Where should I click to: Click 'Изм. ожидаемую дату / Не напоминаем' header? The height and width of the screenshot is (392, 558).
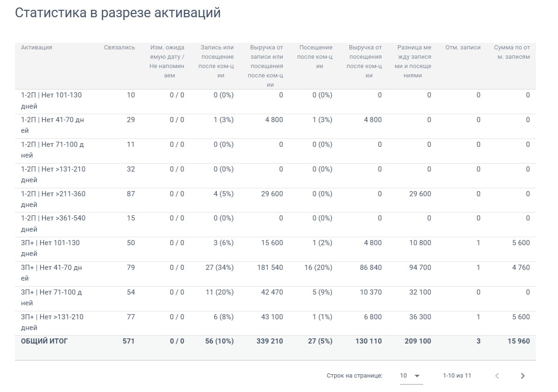coord(167,61)
